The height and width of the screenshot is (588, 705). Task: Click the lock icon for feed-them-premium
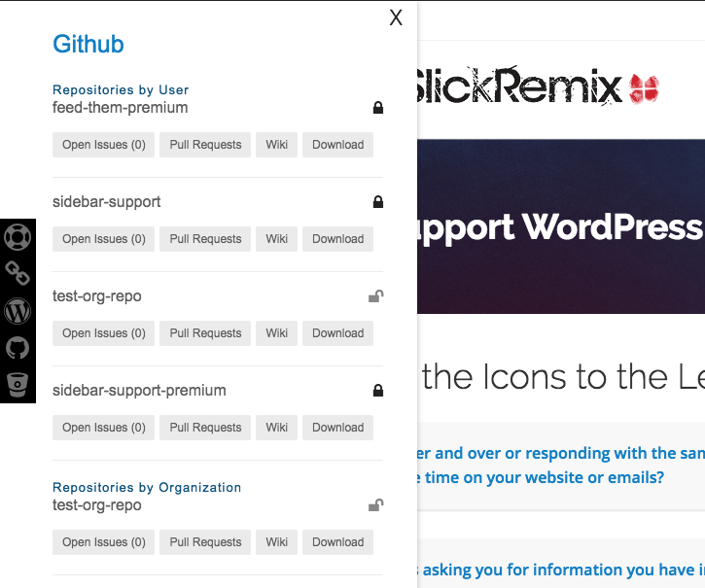coord(378,108)
